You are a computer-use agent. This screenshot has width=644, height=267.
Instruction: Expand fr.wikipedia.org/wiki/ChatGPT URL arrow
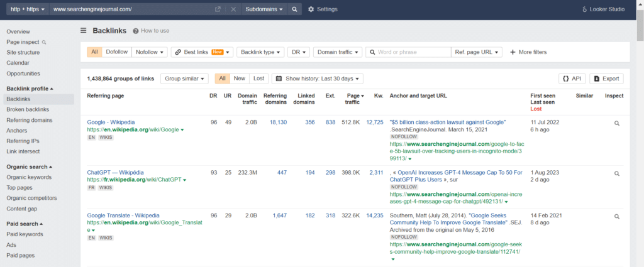(184, 180)
